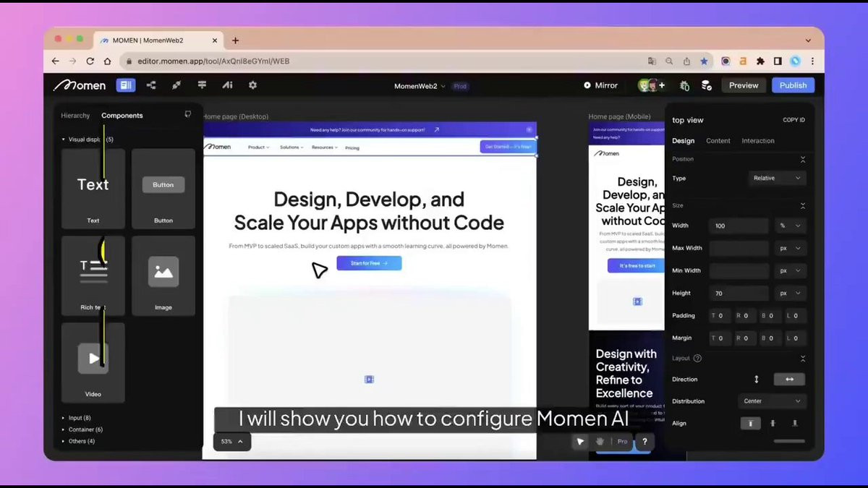Click the Mirror button

click(600, 85)
